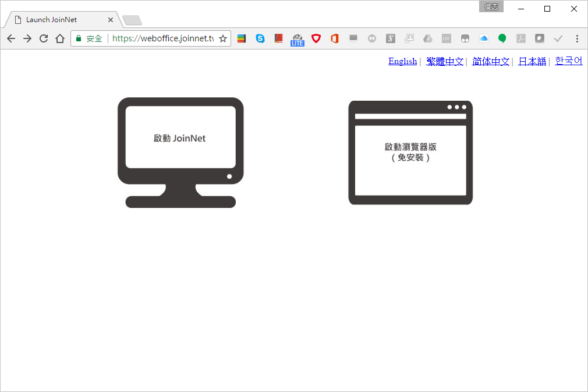The height and width of the screenshot is (392, 588).
Task: Open the gray monitor extension
Action: (353, 38)
